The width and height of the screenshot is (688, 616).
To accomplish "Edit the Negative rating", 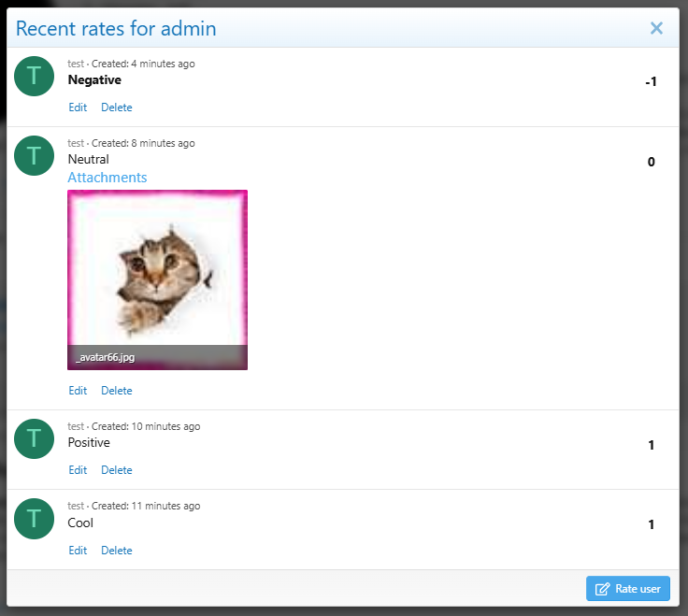I will 78,107.
